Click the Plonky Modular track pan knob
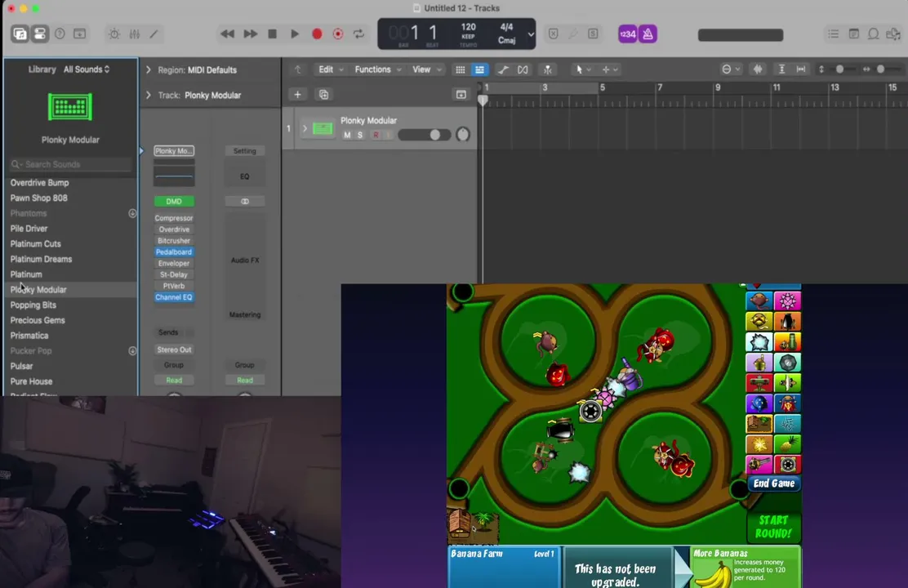 pyautogui.click(x=463, y=135)
